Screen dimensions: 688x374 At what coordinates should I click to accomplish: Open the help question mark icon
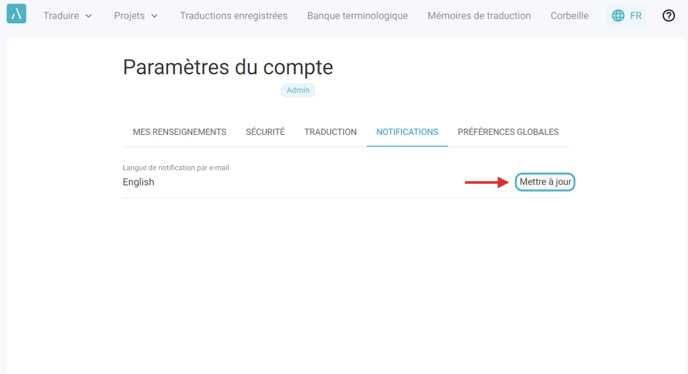(668, 16)
